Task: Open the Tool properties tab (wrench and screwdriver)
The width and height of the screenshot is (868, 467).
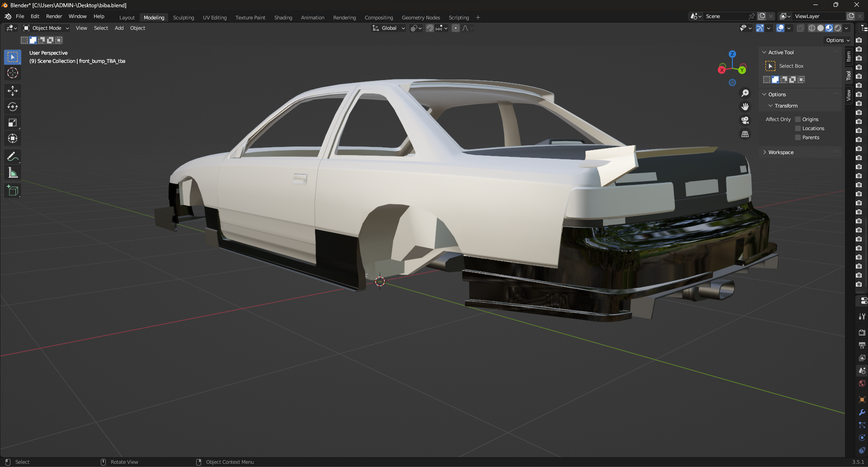Action: click(862, 316)
